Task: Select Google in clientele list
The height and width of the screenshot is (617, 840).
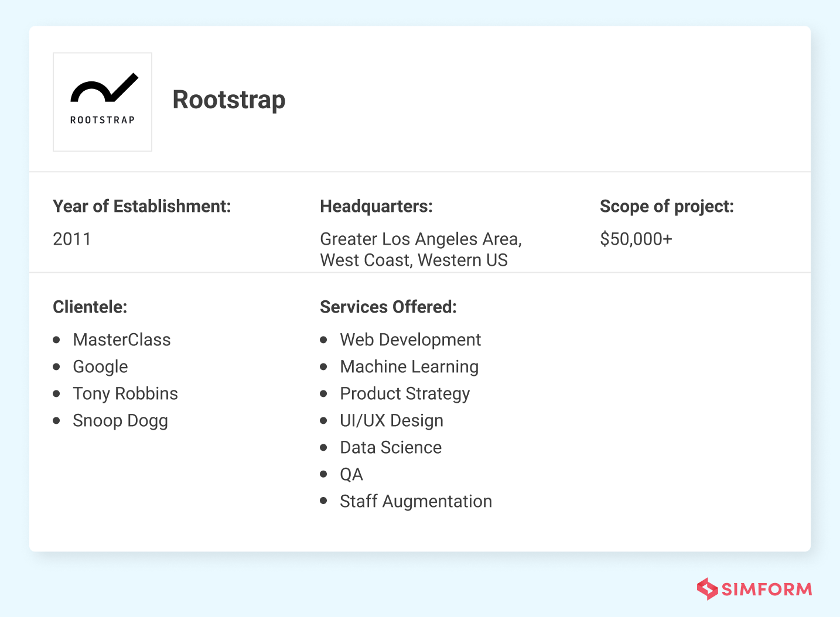Action: click(x=100, y=366)
